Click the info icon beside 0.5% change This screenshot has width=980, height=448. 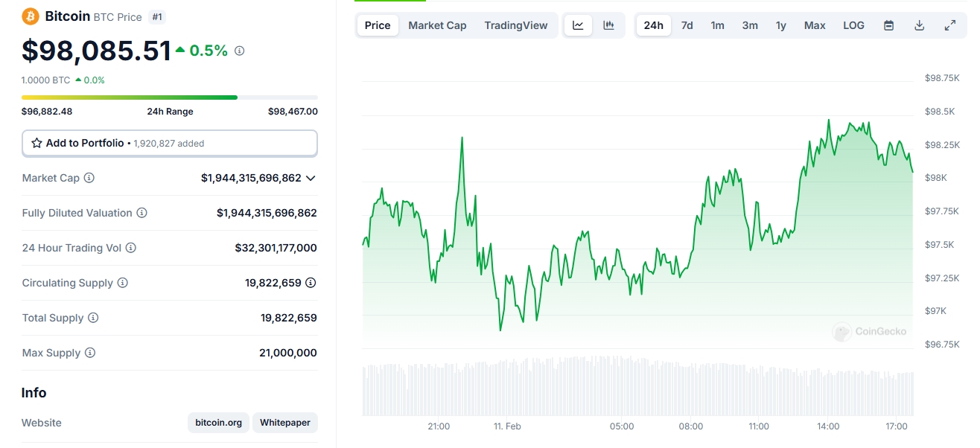[239, 51]
